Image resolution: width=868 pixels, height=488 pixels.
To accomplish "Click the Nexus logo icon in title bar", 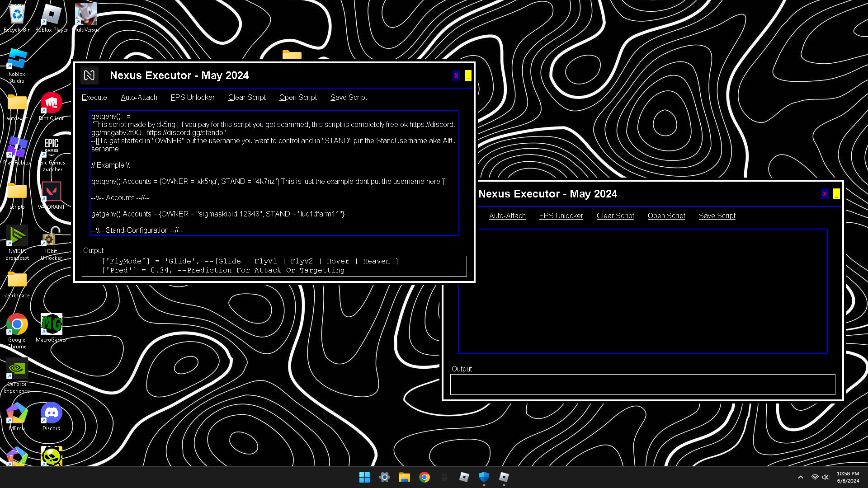I will (x=89, y=75).
